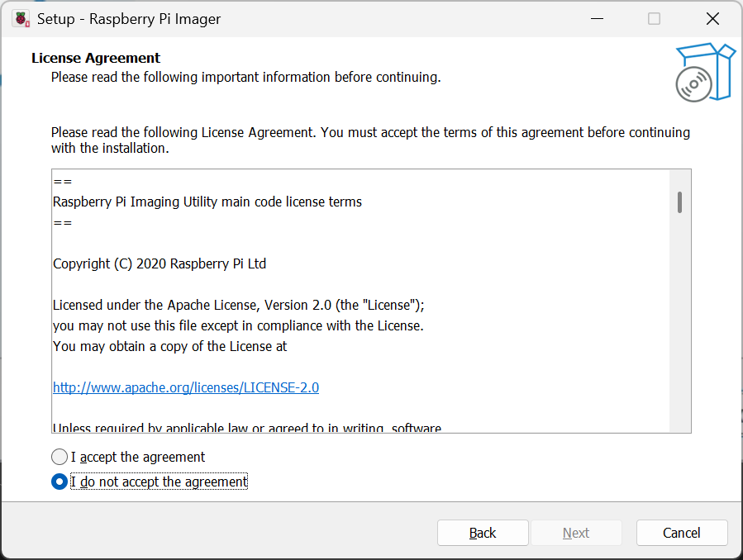Click "Raspberry Pi Imaging Utility main code" line

point(207,202)
